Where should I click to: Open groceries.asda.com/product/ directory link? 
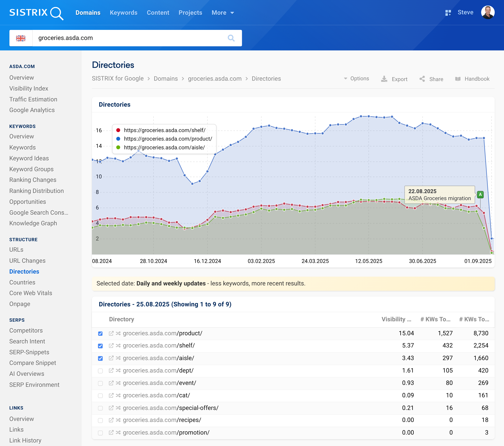[162, 333]
